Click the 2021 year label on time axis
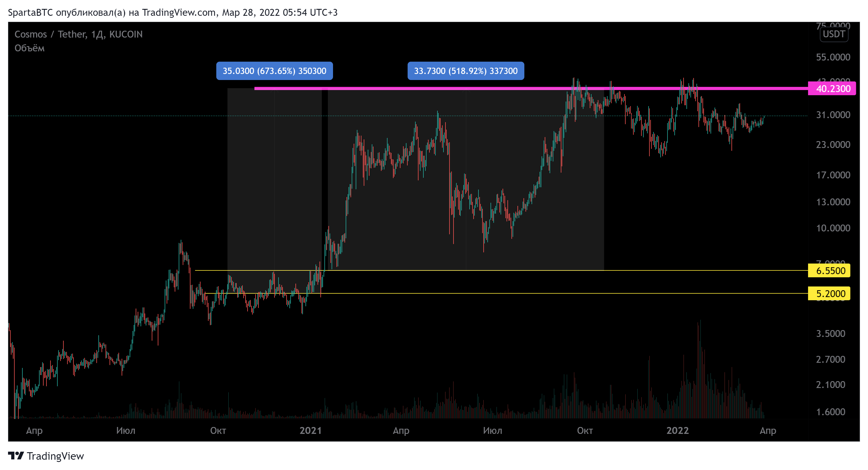 click(x=310, y=430)
